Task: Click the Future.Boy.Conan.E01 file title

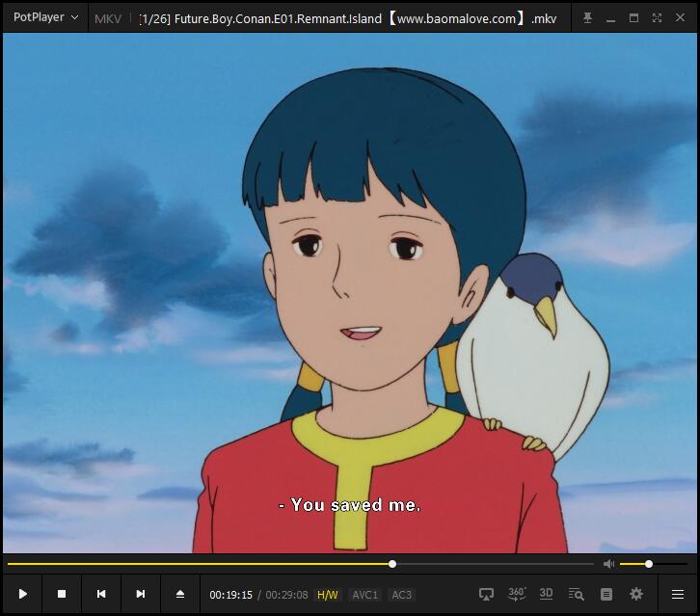Action: (348, 18)
